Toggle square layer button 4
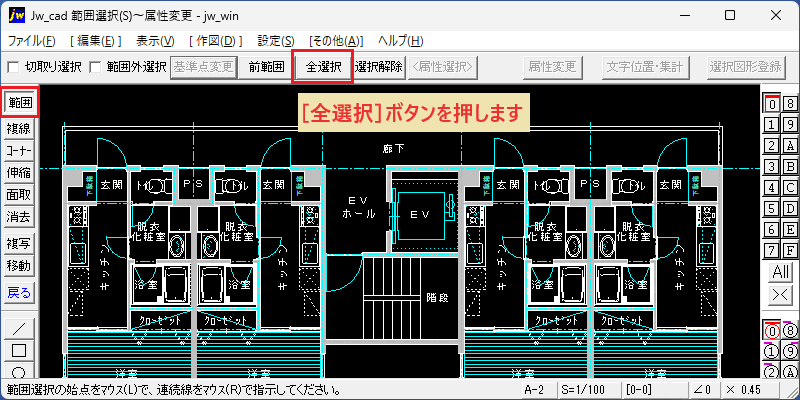This screenshot has height=400, width=800. (772, 188)
